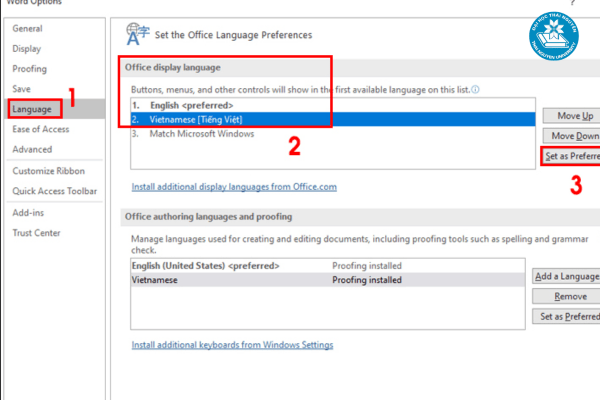Select Vietnamese [Tiếng Việt] display language row

pyautogui.click(x=333, y=119)
